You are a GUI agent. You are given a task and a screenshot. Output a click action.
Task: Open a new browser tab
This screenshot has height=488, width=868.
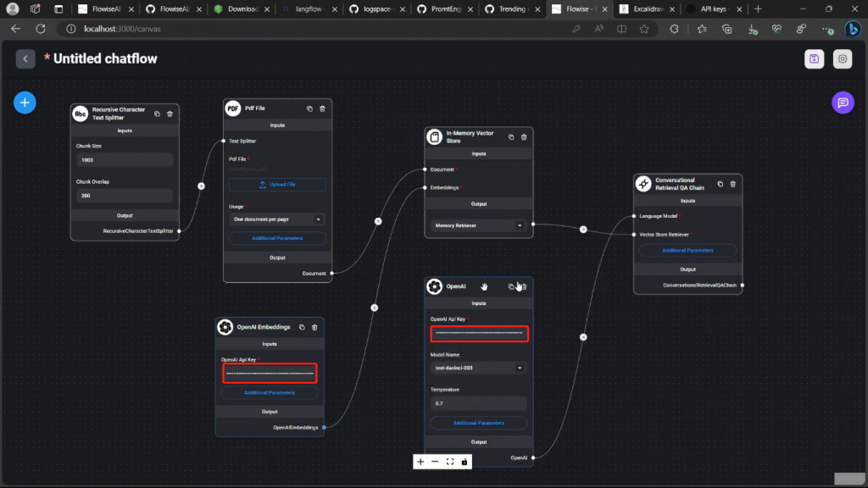pyautogui.click(x=758, y=8)
